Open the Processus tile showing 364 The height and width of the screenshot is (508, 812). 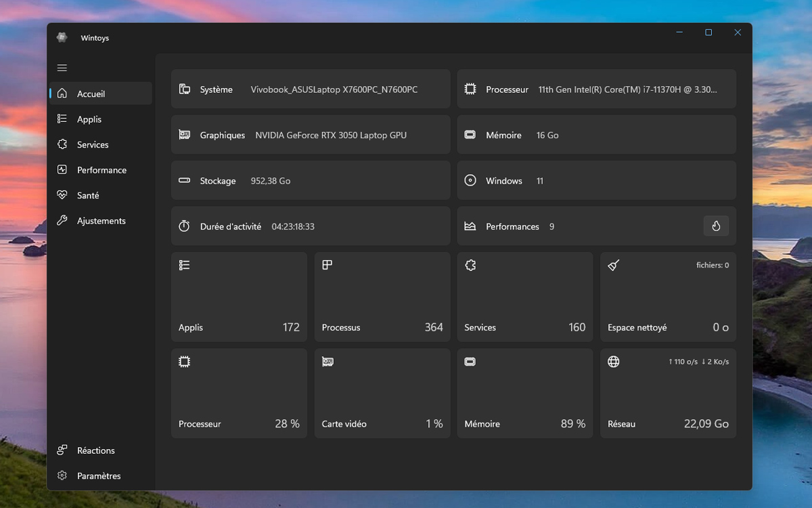tap(382, 297)
